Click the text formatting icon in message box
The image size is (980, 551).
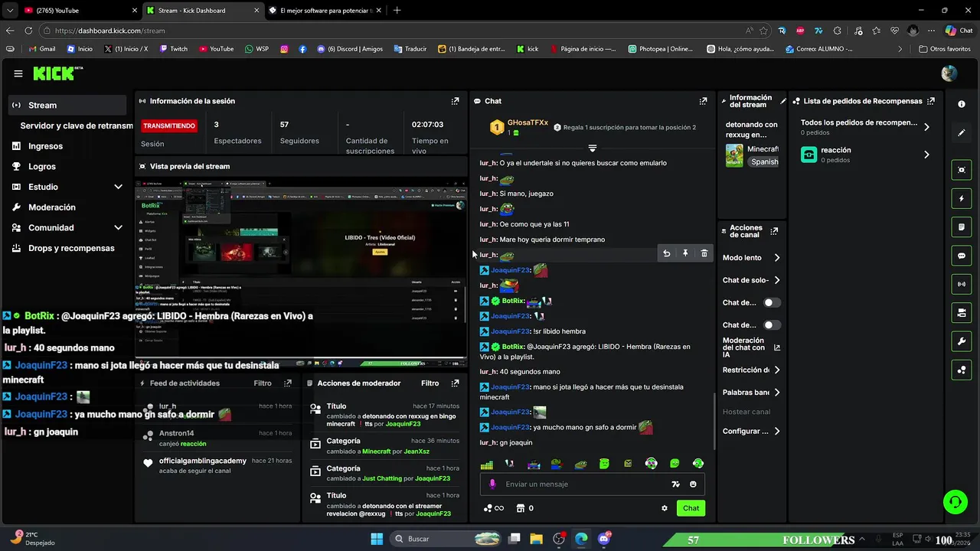click(675, 484)
